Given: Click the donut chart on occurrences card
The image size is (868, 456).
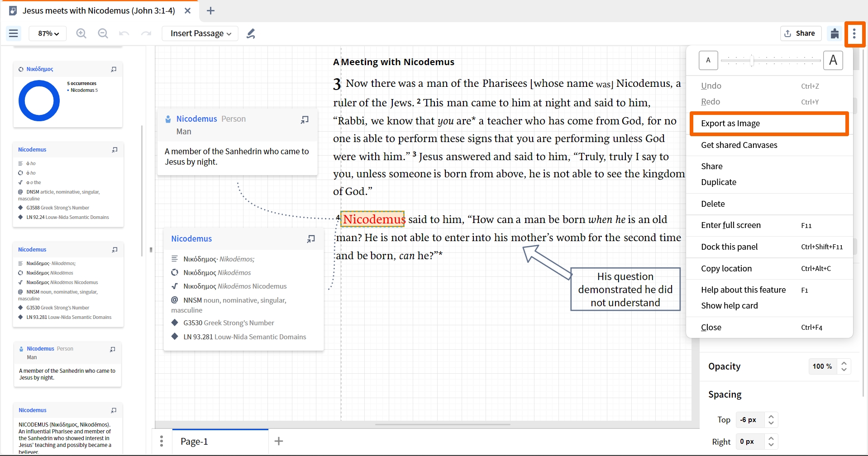Looking at the screenshot, I should pos(39,100).
